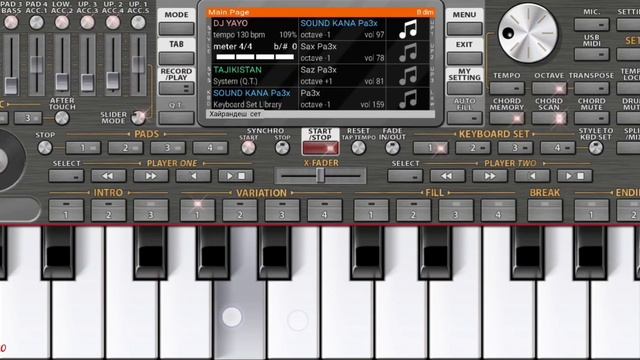Toggle the RECORD/PLAY button

pos(176,88)
